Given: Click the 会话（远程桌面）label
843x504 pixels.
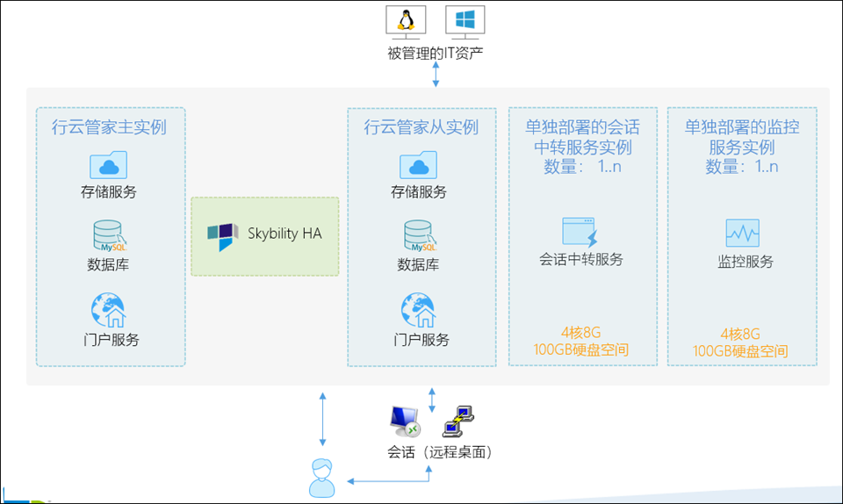Looking at the screenshot, I should pyautogui.click(x=440, y=452).
